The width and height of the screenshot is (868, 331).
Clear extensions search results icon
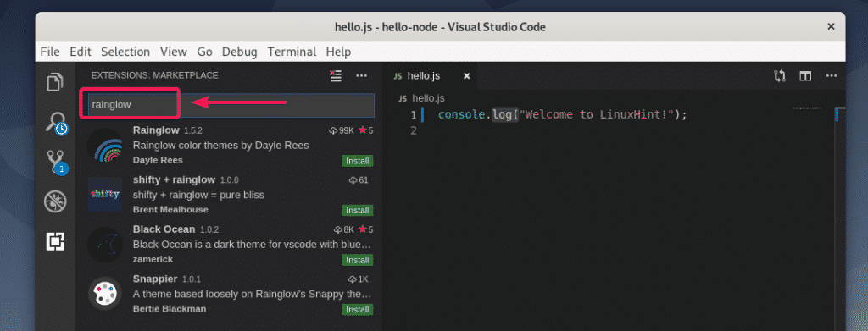coord(336,75)
